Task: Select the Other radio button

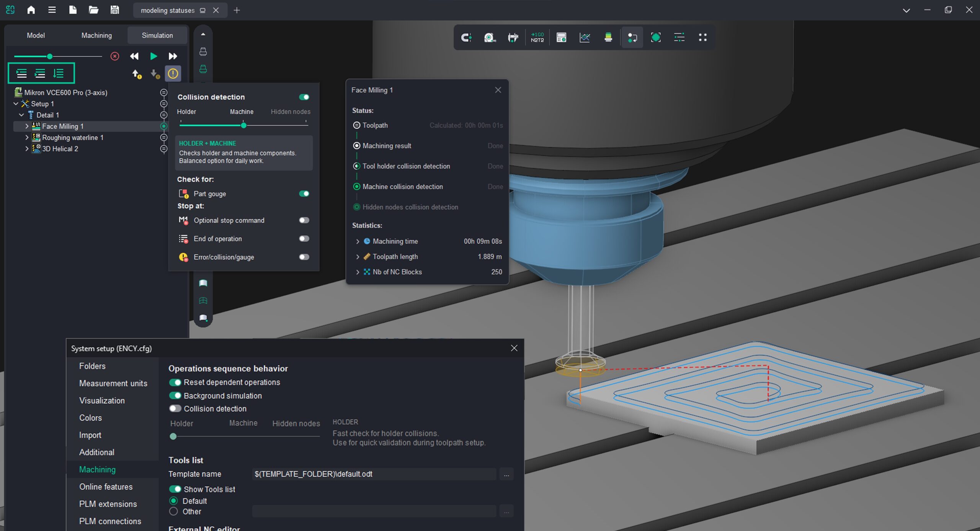Action: click(x=173, y=511)
